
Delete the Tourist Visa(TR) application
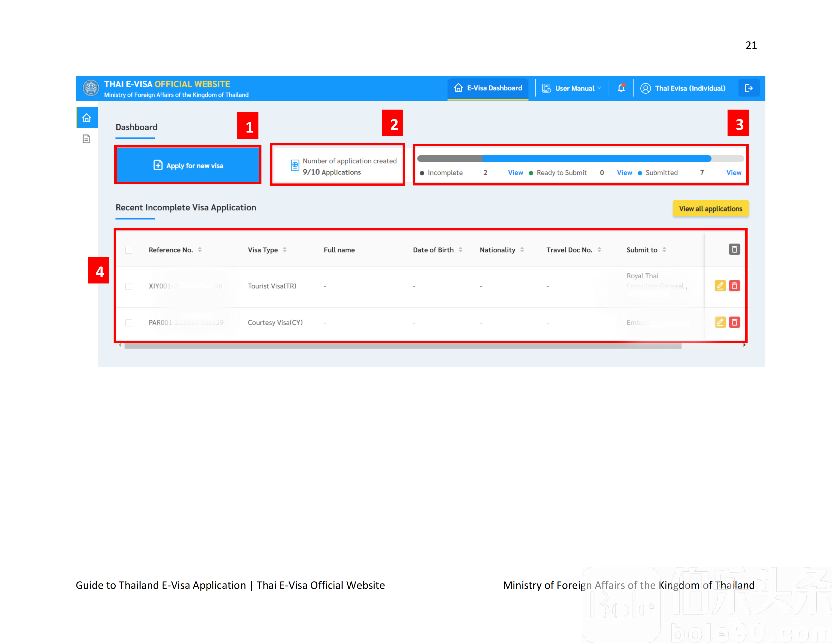734,286
